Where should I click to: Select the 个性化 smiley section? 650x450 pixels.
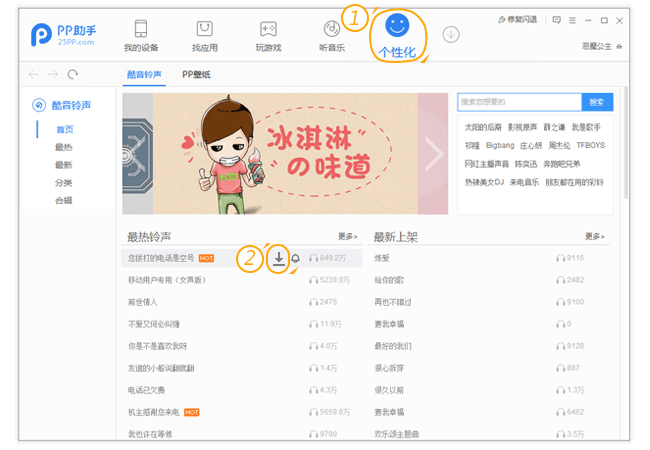click(x=397, y=36)
